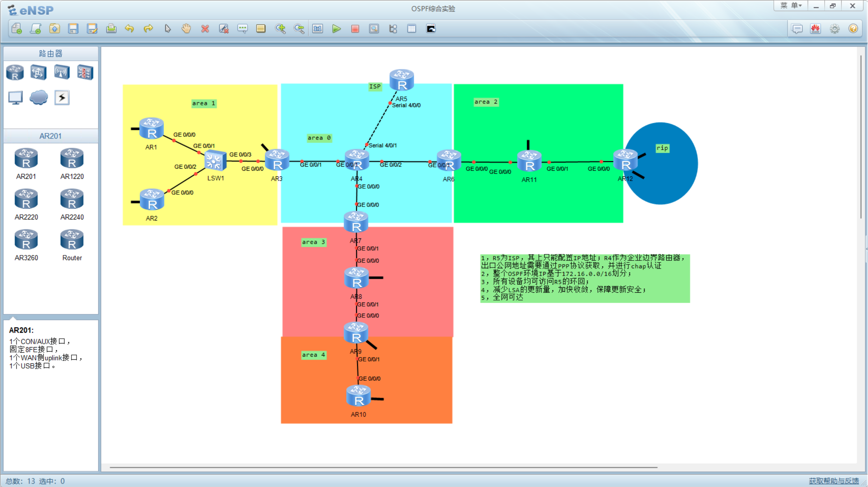
Task: Click the palette rectangle drawing tool
Action: click(x=261, y=29)
